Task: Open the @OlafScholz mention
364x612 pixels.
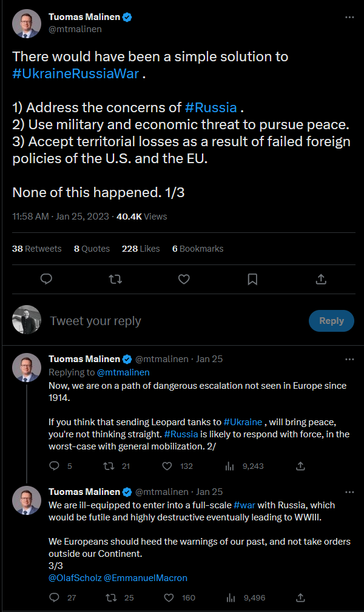Action: point(75,577)
